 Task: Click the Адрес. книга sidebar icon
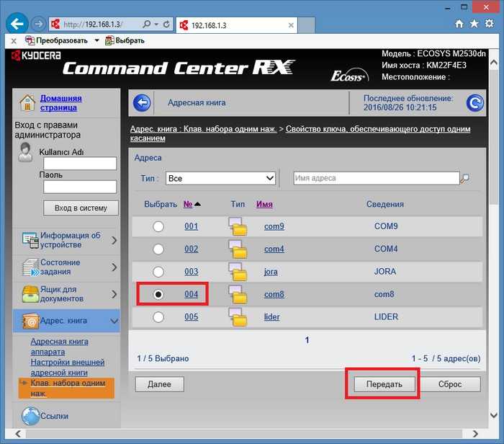tap(30, 321)
